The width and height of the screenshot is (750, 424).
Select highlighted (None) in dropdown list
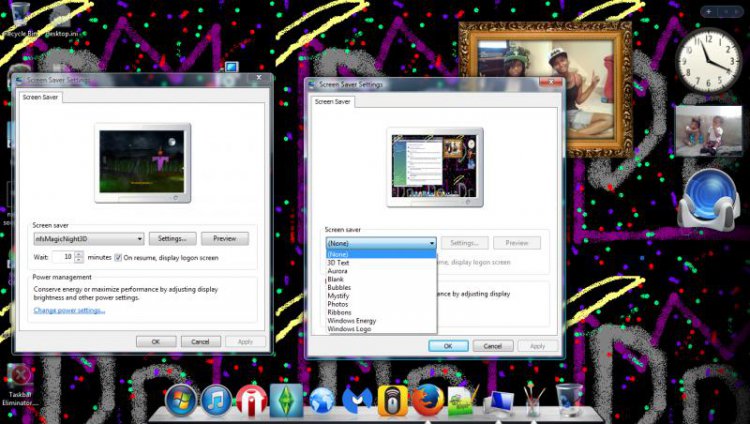tap(381, 254)
